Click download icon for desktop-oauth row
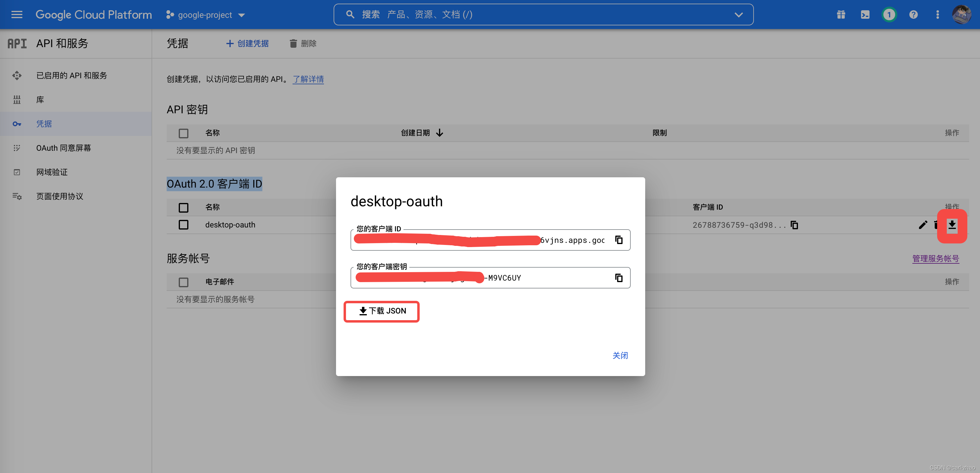The width and height of the screenshot is (980, 473). (952, 225)
